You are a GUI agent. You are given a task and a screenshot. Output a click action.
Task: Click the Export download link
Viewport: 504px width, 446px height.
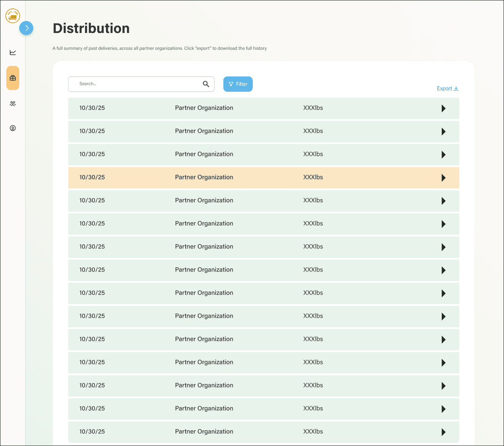(x=447, y=89)
